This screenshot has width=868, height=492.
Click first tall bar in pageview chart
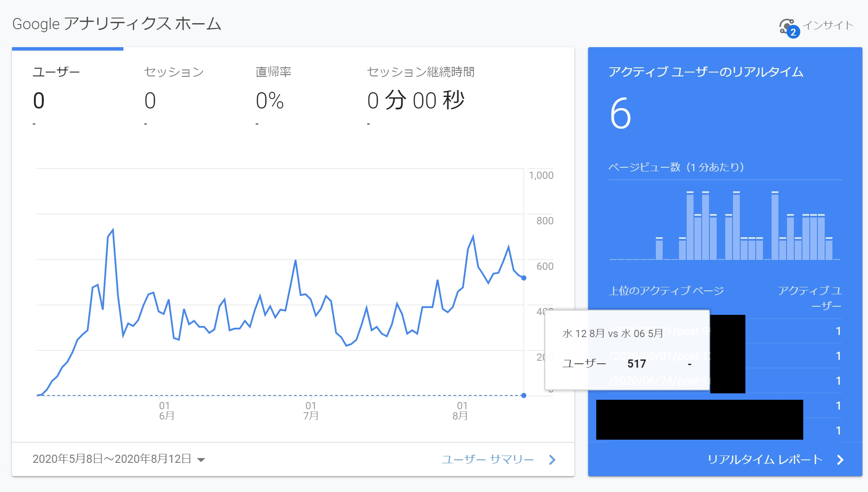coord(690,226)
